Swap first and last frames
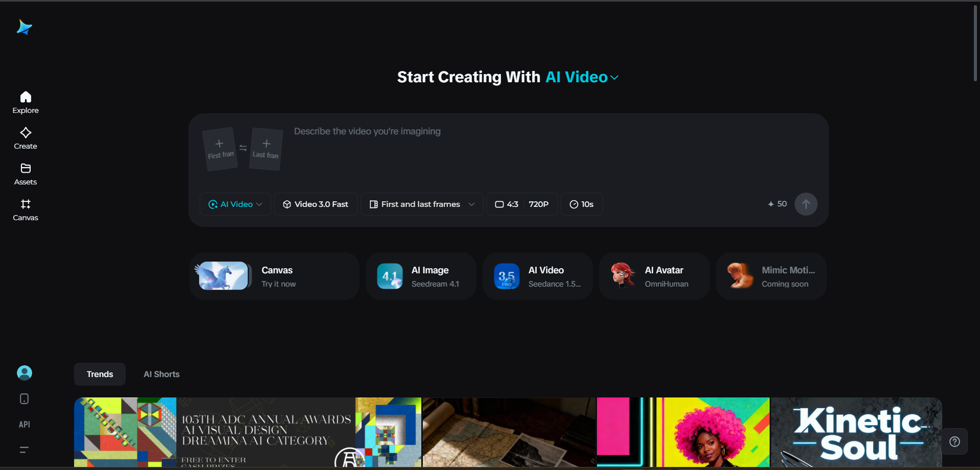 pyautogui.click(x=243, y=148)
